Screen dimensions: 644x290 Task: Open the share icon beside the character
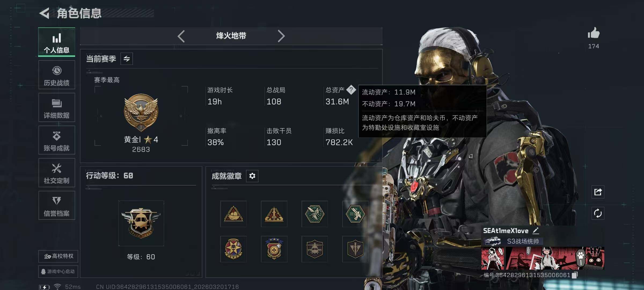point(598,192)
